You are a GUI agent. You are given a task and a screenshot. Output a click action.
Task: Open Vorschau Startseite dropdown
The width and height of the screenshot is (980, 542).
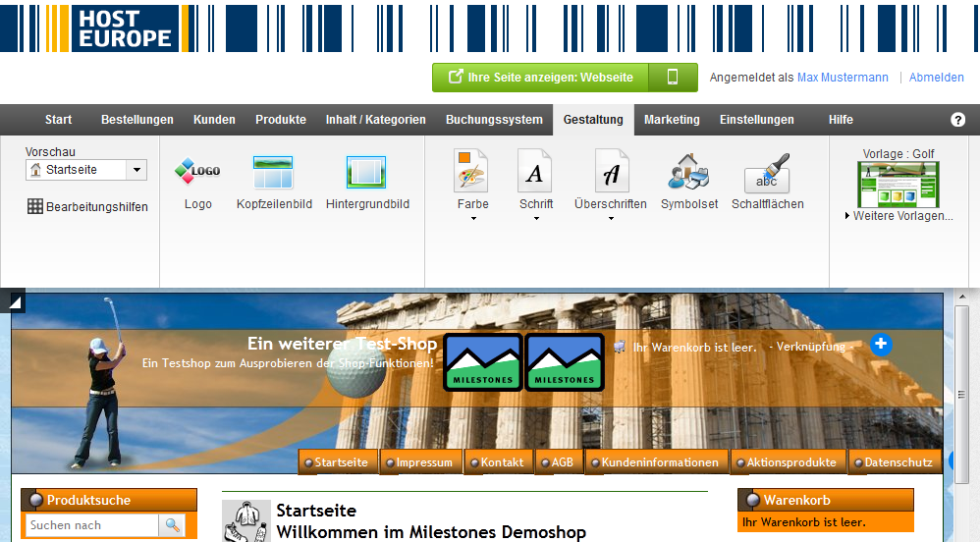point(86,170)
